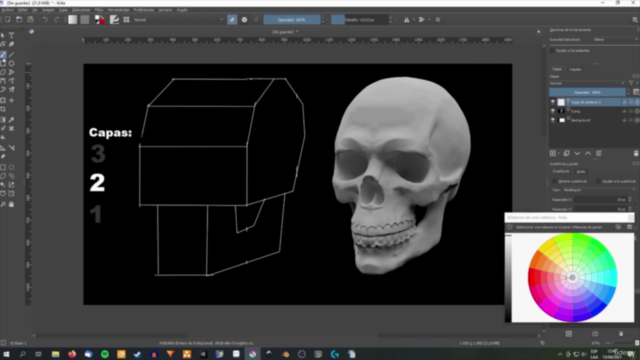Select the Gradient tool

tap(3, 120)
